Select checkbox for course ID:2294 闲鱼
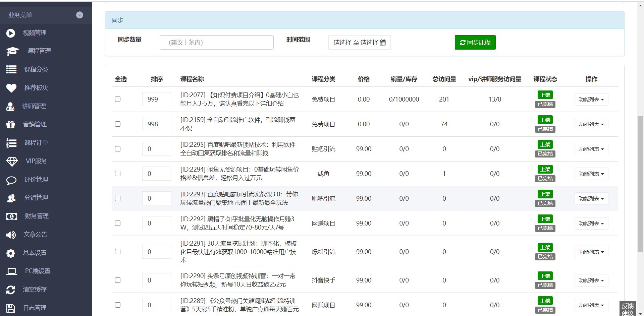The width and height of the screenshot is (644, 316). click(x=118, y=174)
